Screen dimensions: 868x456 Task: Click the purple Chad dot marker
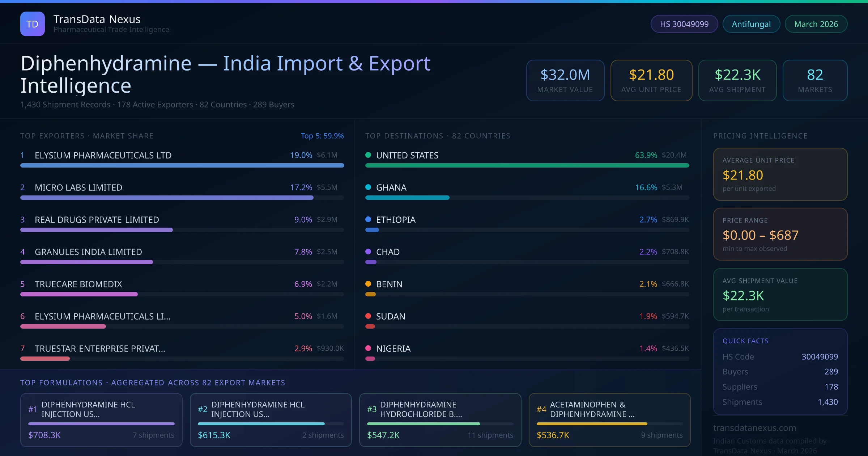tap(368, 252)
